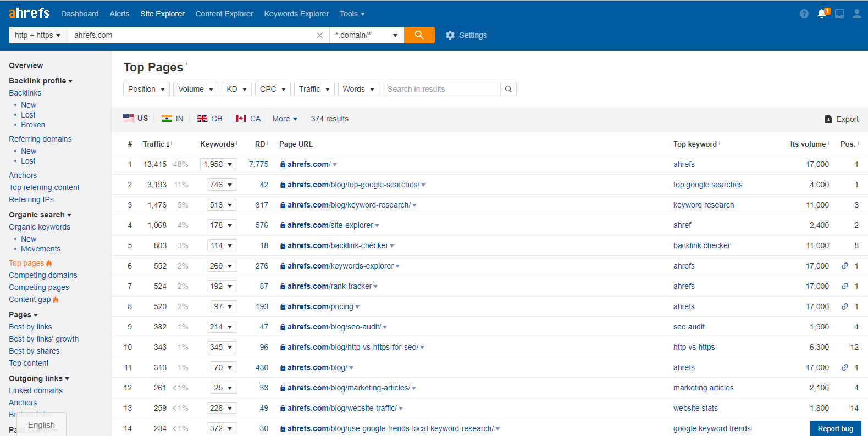Click the info icon beside the Pos. column header
This screenshot has height=436, width=868.
click(x=858, y=143)
